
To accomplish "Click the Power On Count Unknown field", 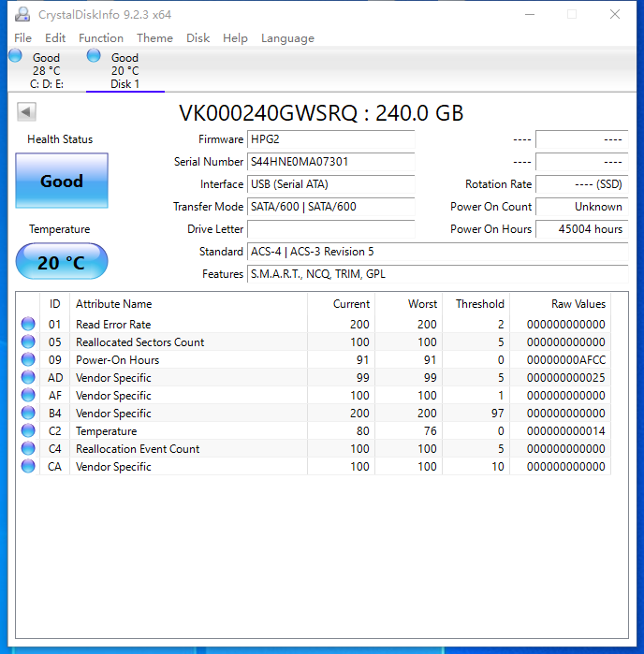I will click(582, 207).
